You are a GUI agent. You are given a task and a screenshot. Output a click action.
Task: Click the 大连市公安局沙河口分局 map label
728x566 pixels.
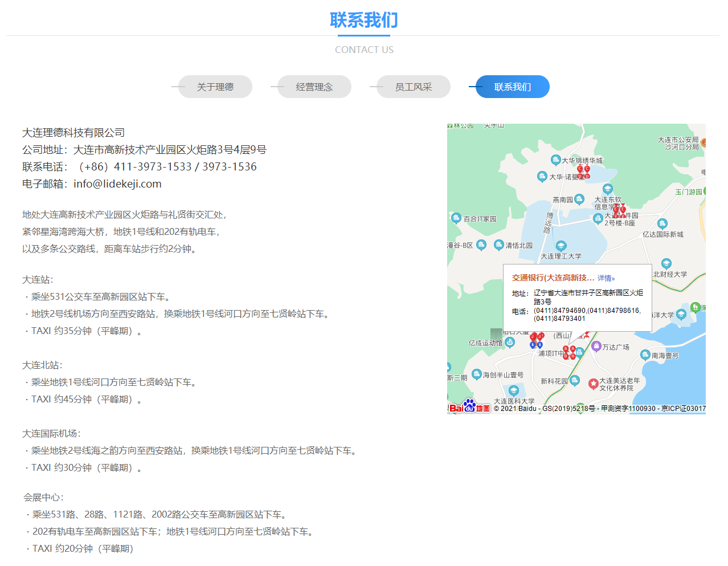pyautogui.click(x=678, y=143)
